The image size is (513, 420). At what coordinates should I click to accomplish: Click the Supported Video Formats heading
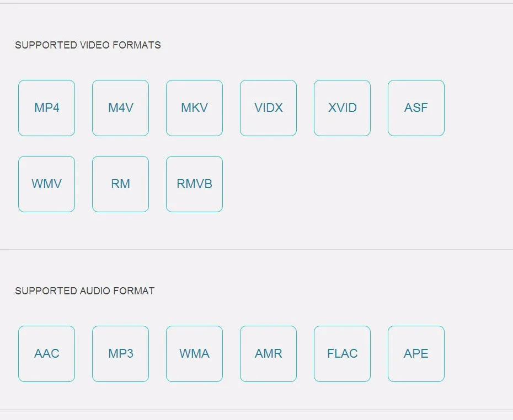tap(88, 45)
